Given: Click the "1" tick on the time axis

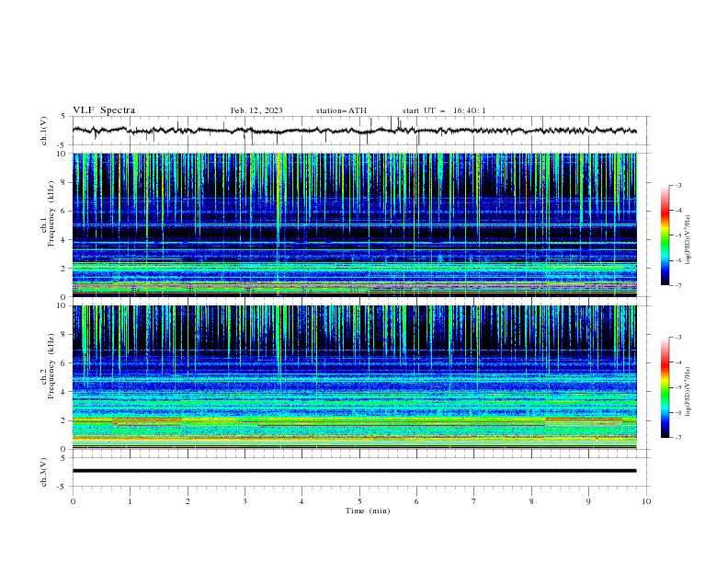Looking at the screenshot, I should (x=130, y=501).
